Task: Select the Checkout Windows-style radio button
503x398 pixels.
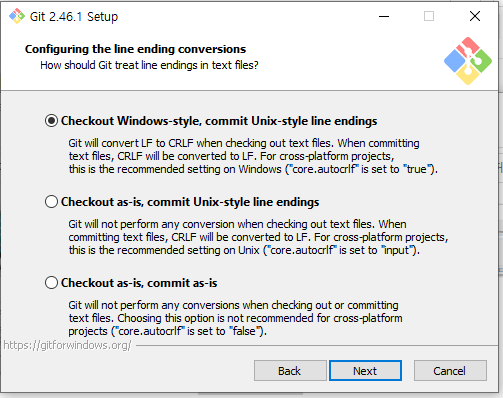Action: coord(51,121)
